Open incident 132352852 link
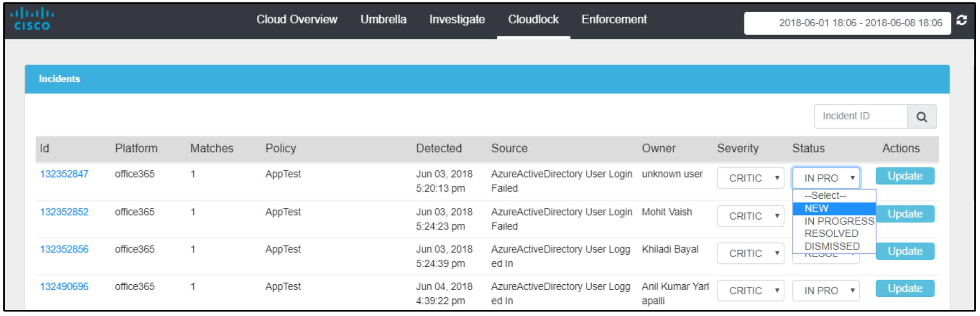 point(64,212)
